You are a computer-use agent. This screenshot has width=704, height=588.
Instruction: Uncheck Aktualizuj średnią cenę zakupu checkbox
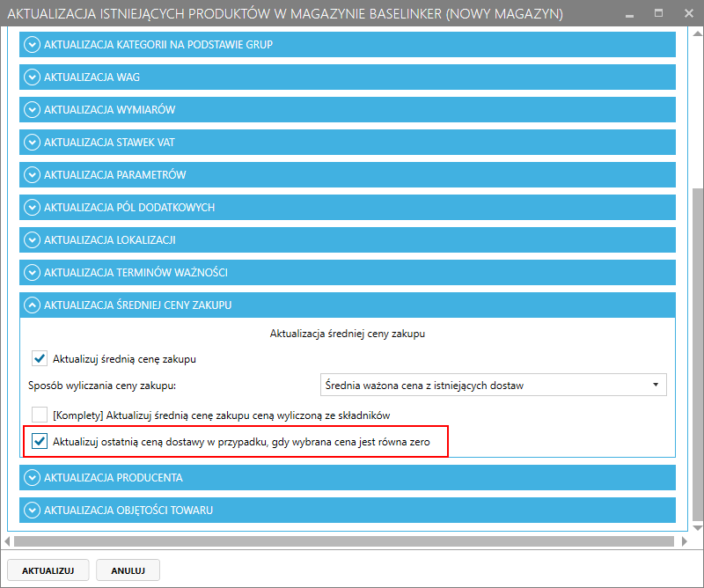tap(40, 358)
